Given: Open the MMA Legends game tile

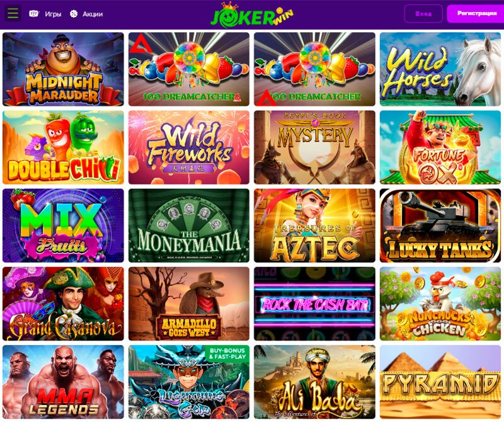Looking at the screenshot, I should pos(63,382).
